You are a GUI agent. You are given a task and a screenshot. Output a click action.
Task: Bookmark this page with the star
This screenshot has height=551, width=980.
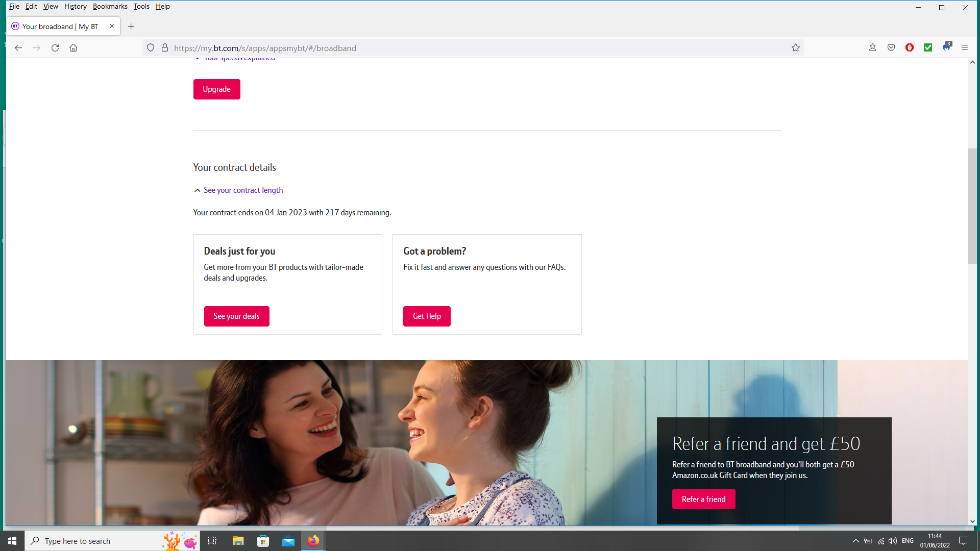coord(796,48)
